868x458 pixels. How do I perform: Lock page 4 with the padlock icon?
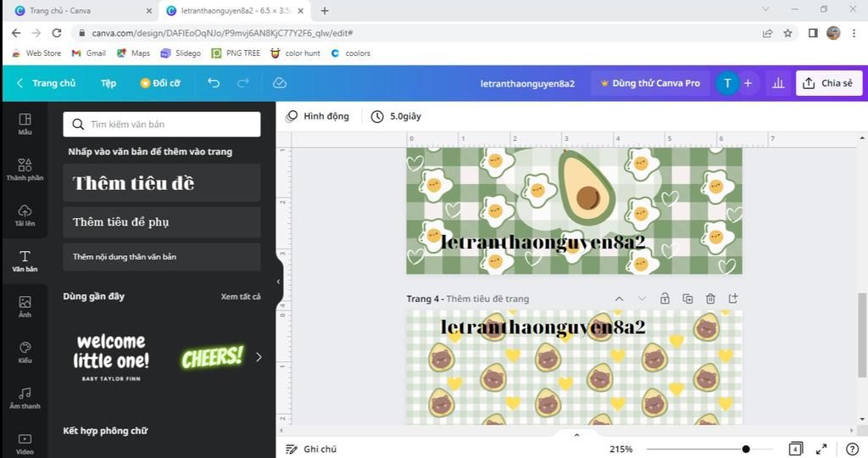point(665,299)
